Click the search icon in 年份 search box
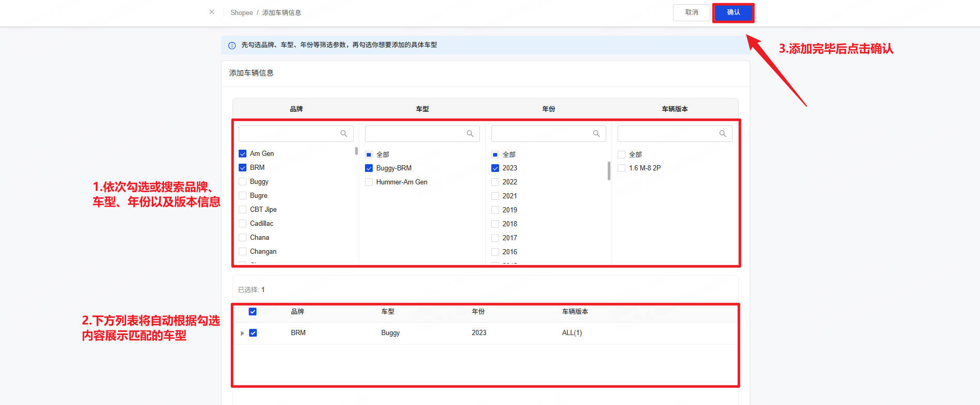The height and width of the screenshot is (405, 980). 596,134
